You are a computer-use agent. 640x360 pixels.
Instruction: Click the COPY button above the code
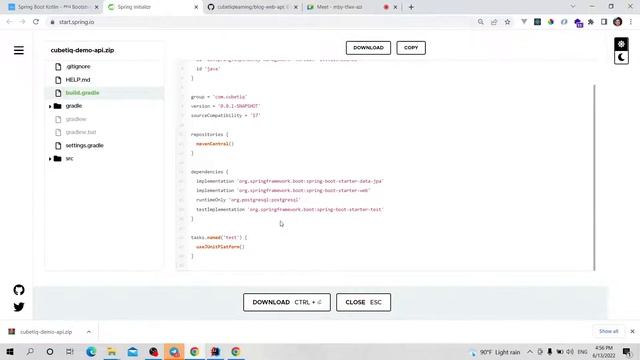(x=411, y=48)
